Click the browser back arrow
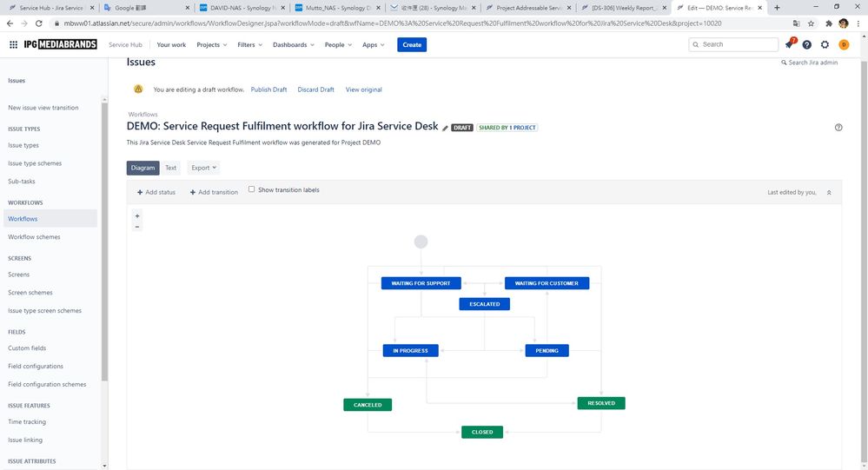 (10, 23)
